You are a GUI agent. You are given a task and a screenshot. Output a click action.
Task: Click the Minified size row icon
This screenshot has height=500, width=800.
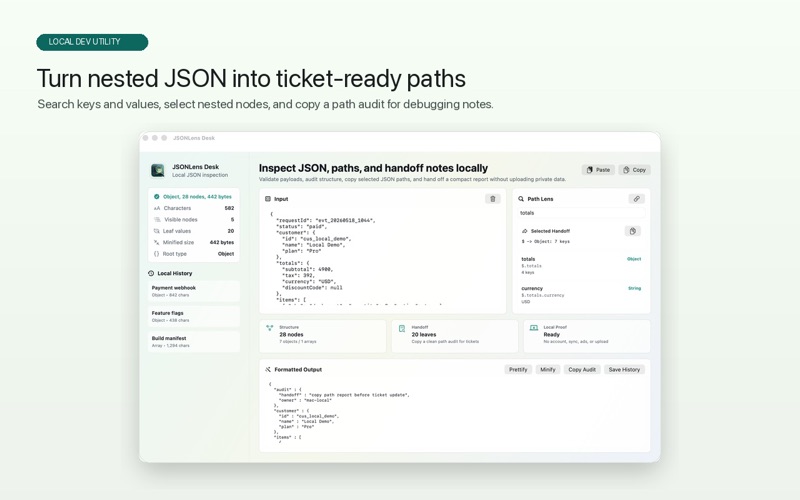point(157,242)
